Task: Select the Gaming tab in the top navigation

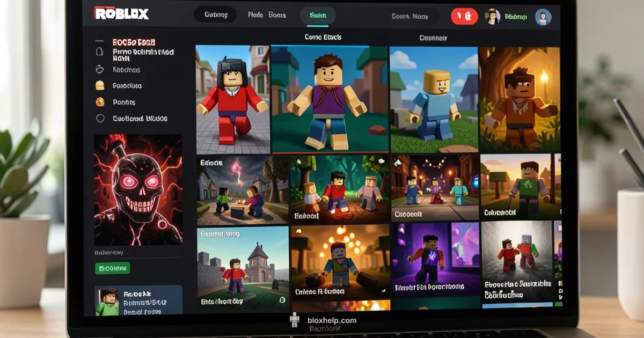Action: point(215,15)
